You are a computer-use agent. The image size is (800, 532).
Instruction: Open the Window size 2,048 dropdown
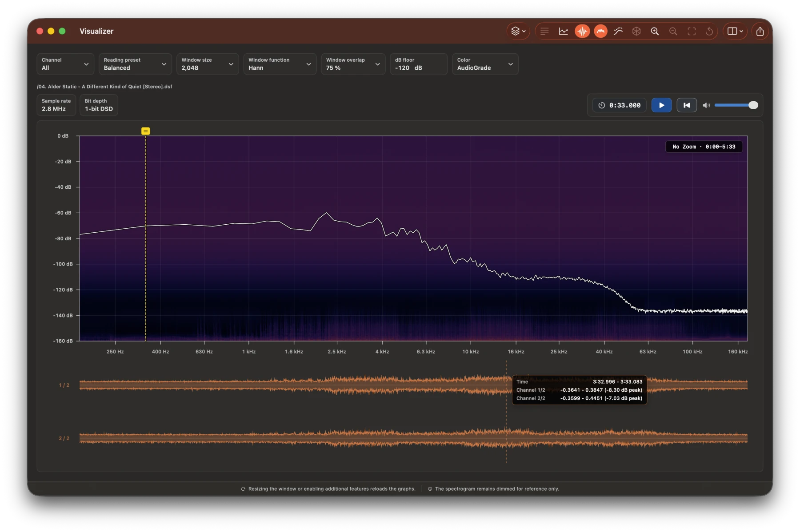(x=207, y=64)
